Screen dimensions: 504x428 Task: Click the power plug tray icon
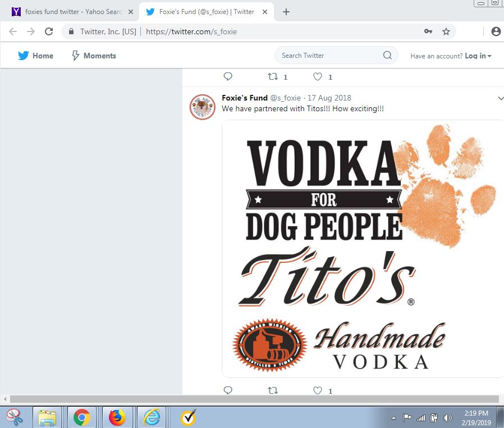pos(434,418)
